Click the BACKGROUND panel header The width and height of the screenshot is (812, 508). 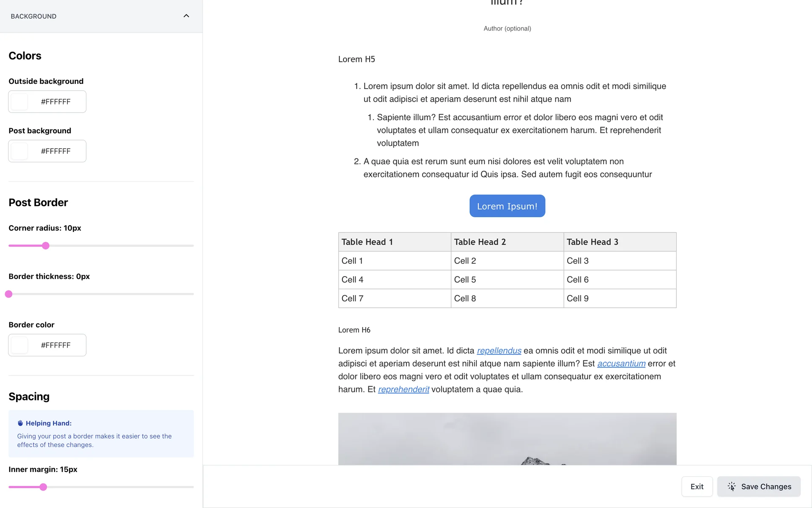34,16
